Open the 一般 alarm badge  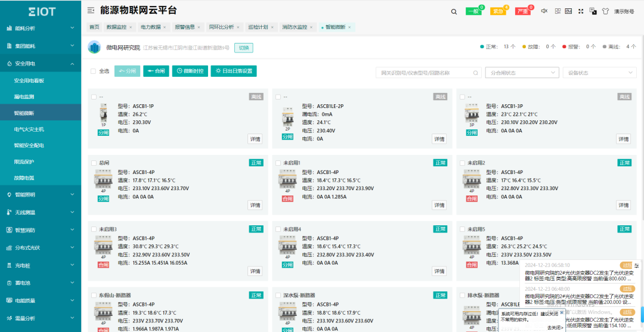coord(473,11)
